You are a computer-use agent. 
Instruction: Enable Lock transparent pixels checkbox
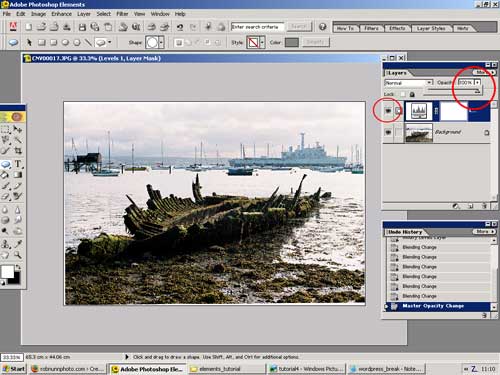[403, 94]
